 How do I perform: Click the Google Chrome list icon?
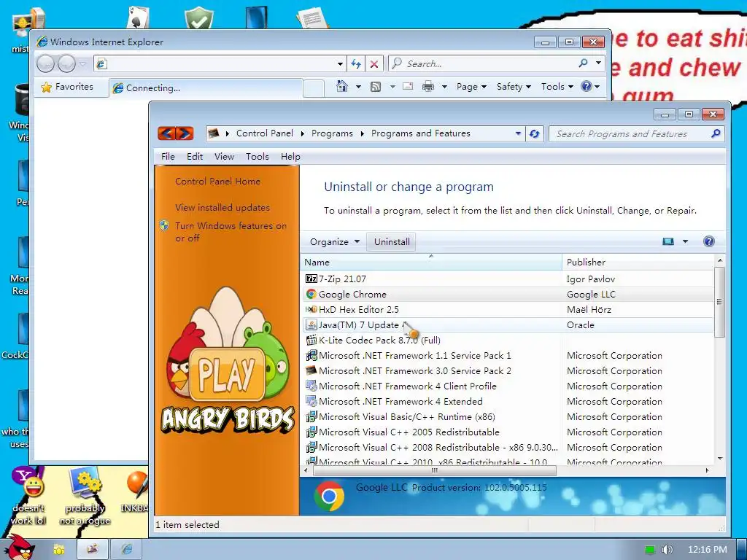[311, 295]
